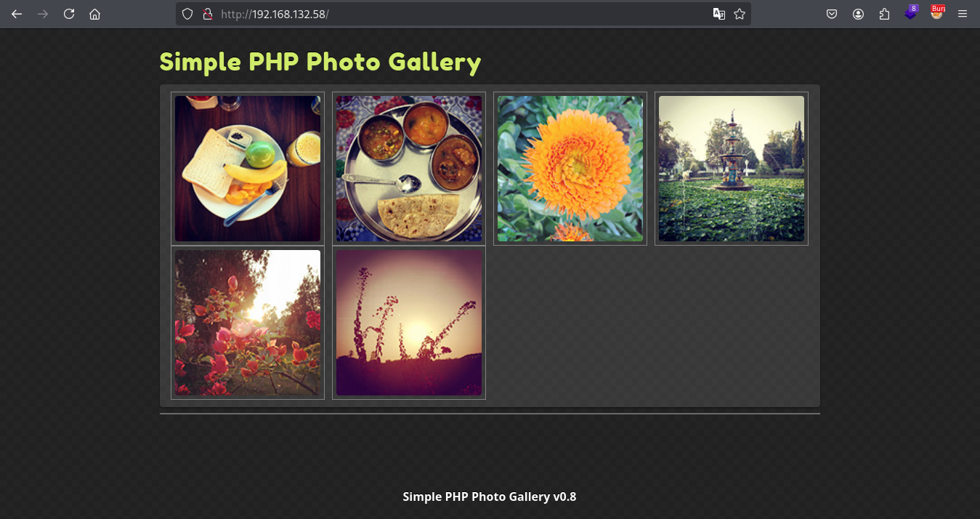Open the red flowers with sunlight photo
This screenshot has height=519, width=980.
coord(248,323)
